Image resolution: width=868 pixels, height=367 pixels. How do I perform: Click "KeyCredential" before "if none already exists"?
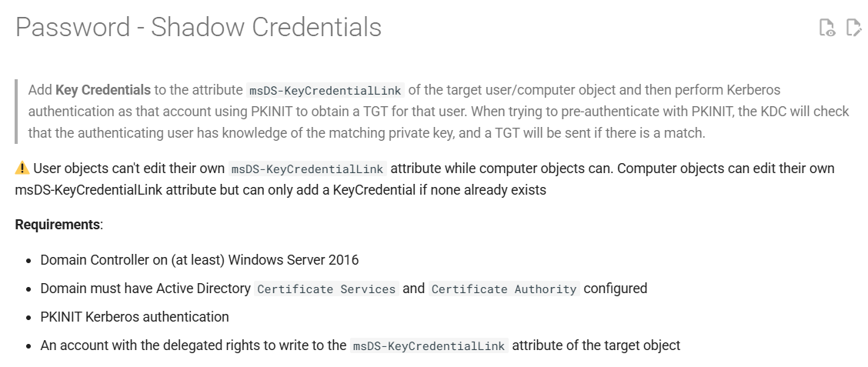click(373, 190)
